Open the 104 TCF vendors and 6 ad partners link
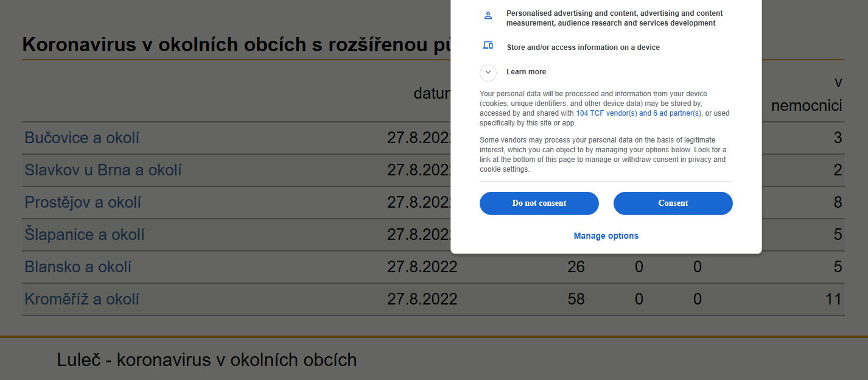The height and width of the screenshot is (380, 868). (x=639, y=113)
